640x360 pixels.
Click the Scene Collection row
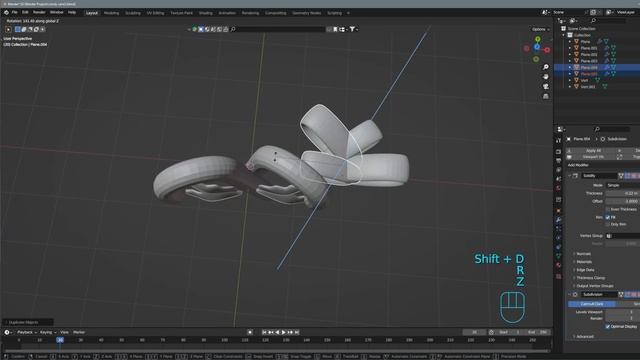click(581, 29)
